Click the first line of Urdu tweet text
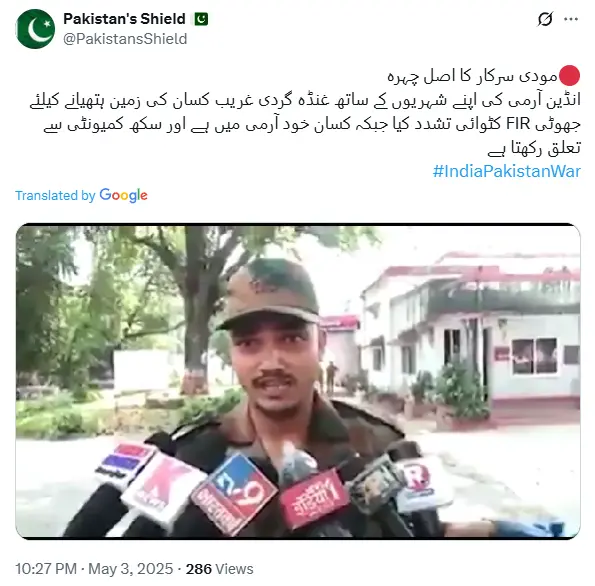595x586 pixels. point(473,76)
